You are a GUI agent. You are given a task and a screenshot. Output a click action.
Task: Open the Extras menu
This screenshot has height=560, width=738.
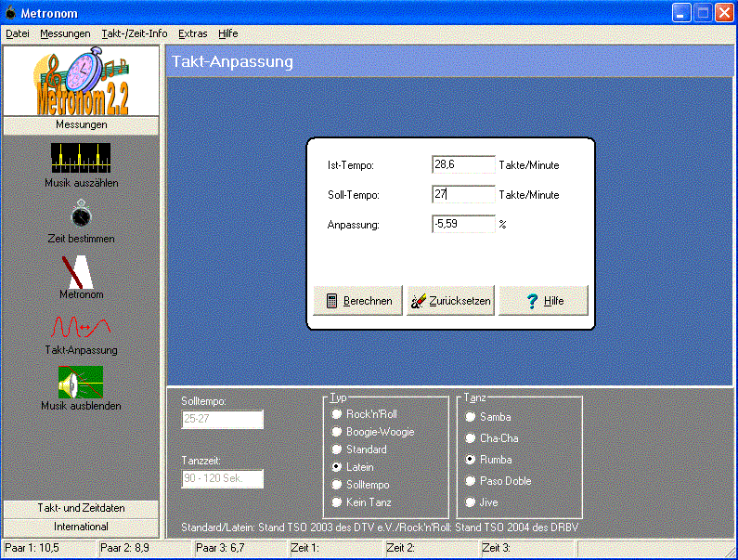tap(192, 33)
